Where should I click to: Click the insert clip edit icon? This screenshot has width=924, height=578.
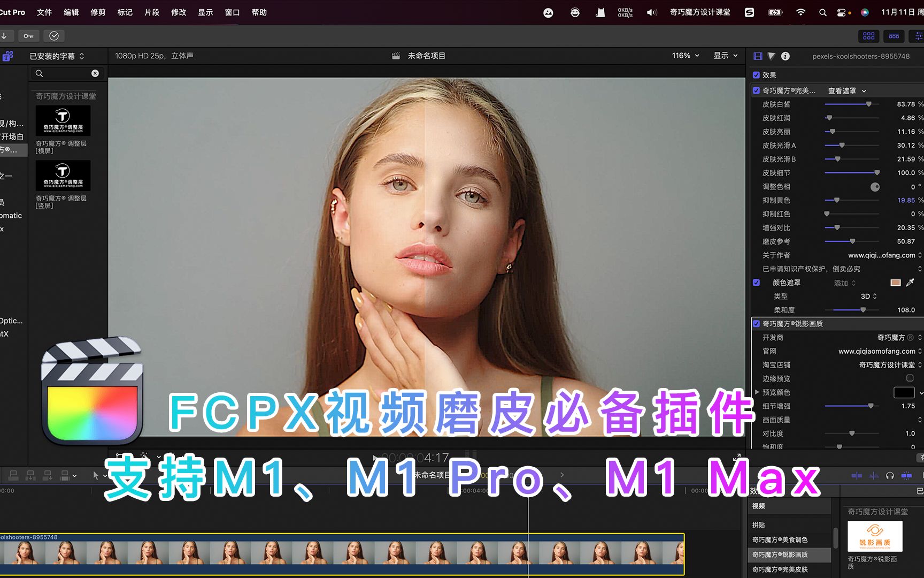[30, 475]
